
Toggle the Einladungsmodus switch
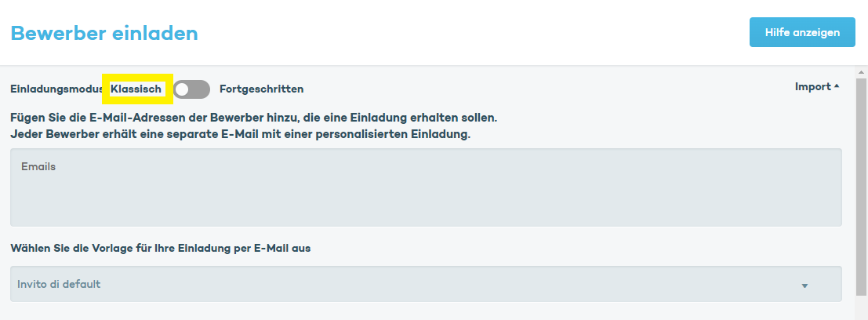click(x=192, y=89)
